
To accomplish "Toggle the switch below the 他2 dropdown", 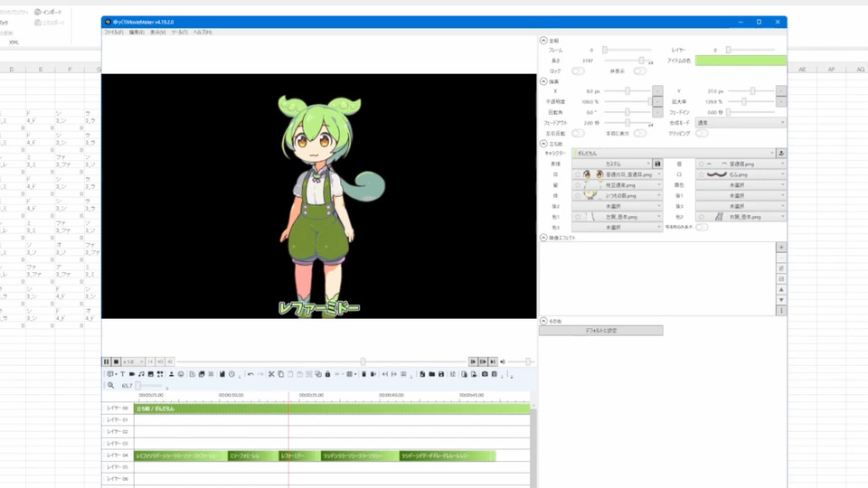I will pos(702,227).
